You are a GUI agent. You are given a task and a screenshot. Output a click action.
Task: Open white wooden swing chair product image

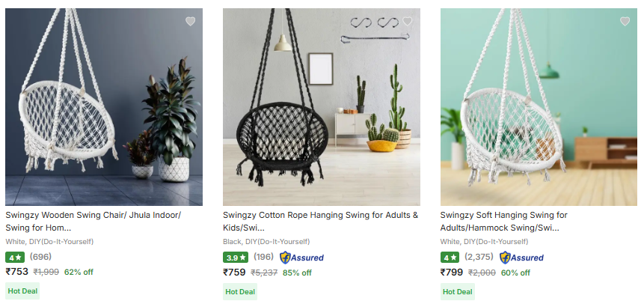click(x=104, y=106)
